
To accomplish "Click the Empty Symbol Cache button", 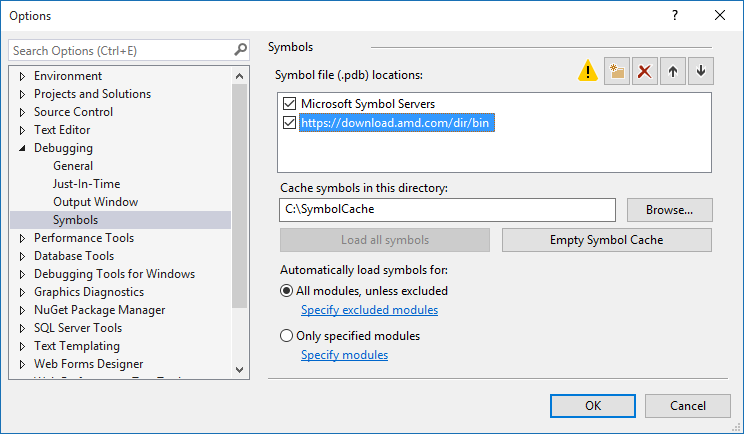I will pos(606,240).
